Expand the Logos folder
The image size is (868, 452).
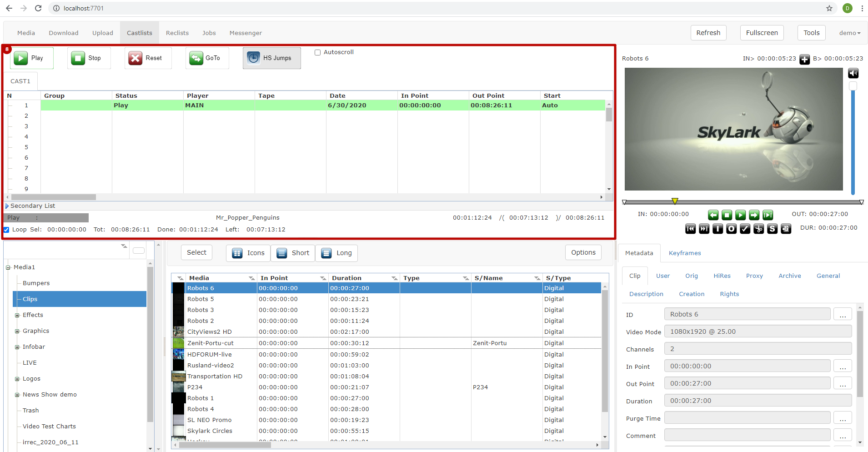coord(17,379)
